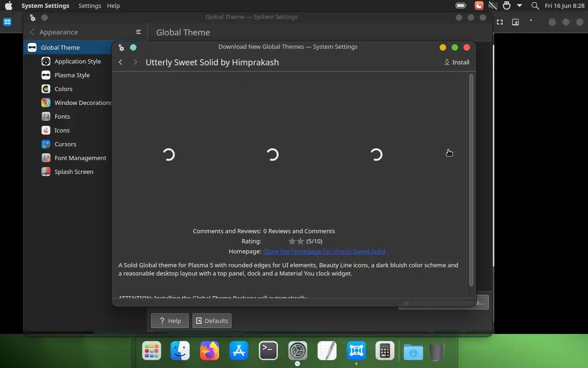Open the Settings menu in menu bar
Viewport: 588px width, 368px height.
[x=90, y=6]
